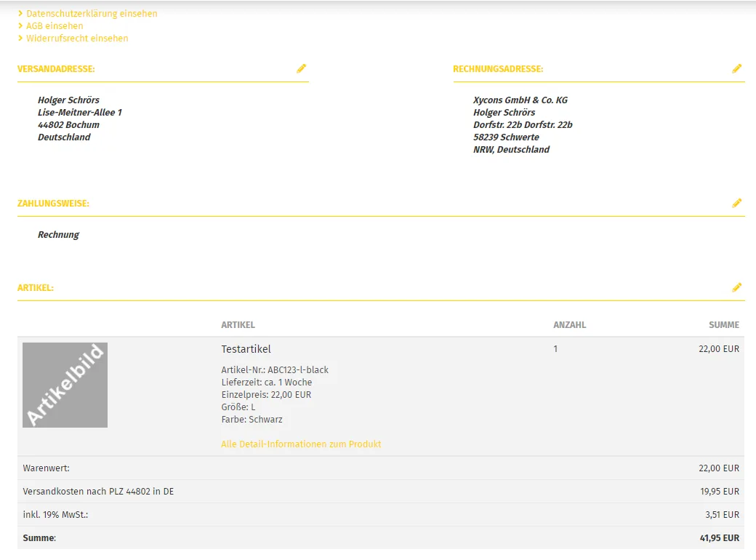
Task: Edit the Artikel list with pencil icon
Action: pos(736,287)
